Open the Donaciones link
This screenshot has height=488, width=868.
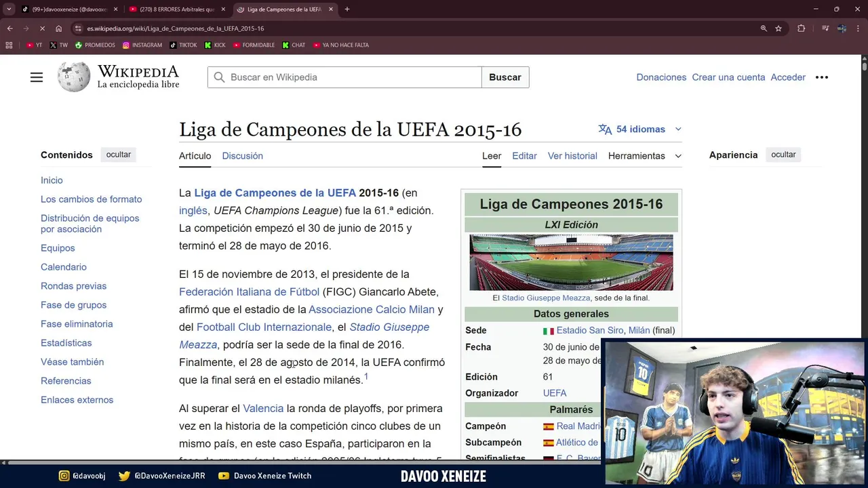pos(661,77)
